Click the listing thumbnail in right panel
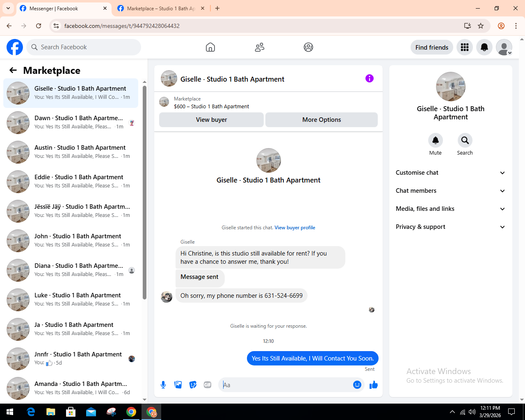 pyautogui.click(x=451, y=87)
